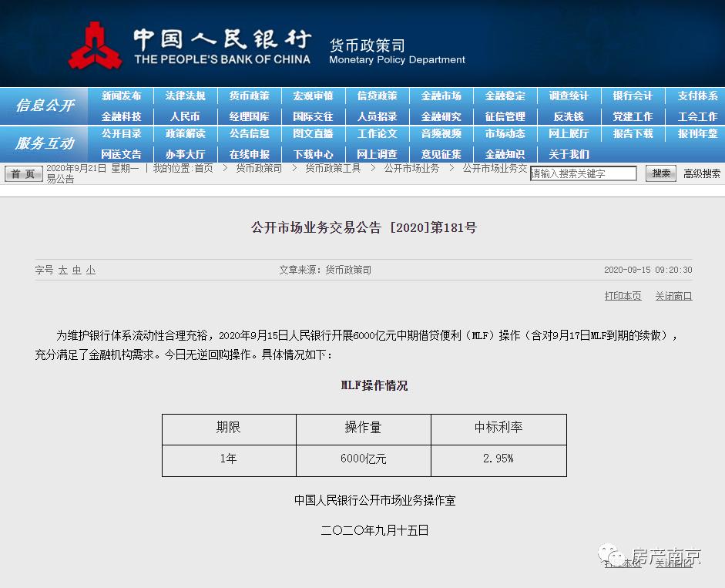Screen dimensions: 725x588
Task: Open the 货币政策 menu item
Action: point(249,96)
